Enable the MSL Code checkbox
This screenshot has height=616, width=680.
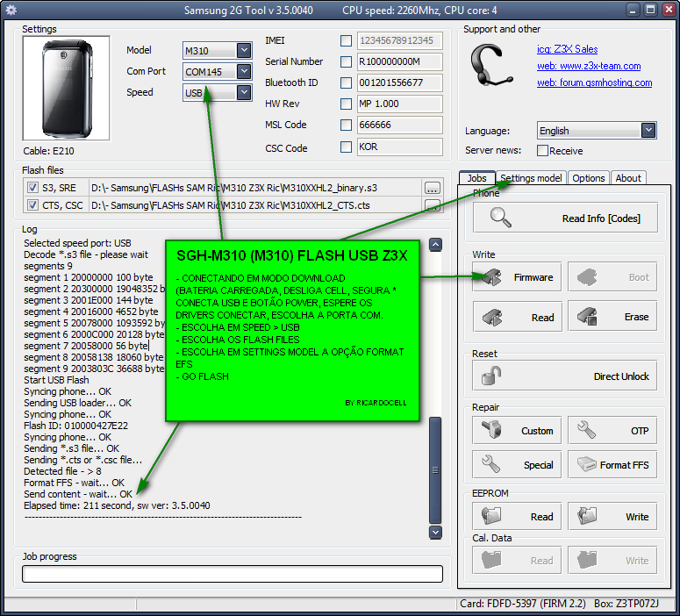click(x=346, y=125)
